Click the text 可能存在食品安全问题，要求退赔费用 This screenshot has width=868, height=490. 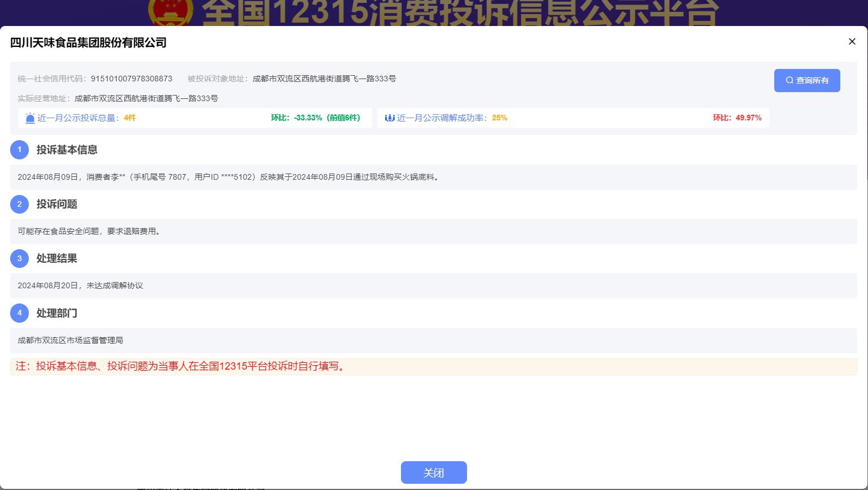coord(89,231)
